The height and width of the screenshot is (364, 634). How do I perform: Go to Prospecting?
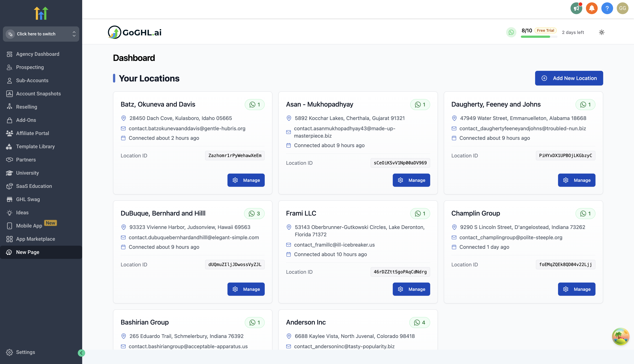coord(41,67)
